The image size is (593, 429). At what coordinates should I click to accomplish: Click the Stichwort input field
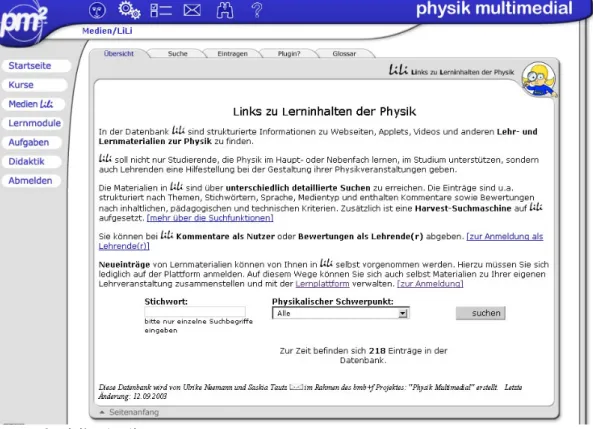tap(195, 312)
